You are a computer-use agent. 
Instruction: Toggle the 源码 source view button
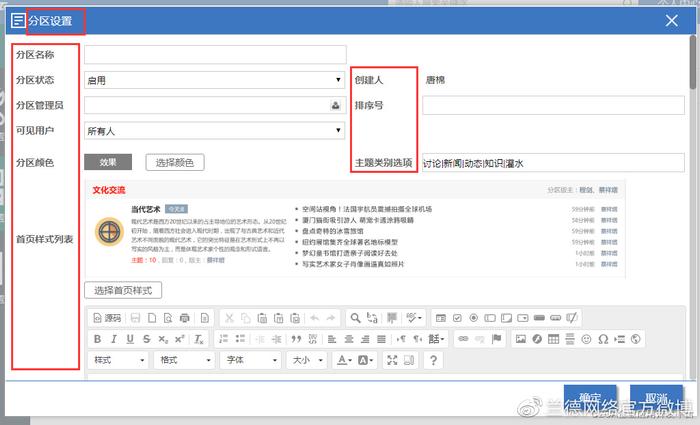click(x=107, y=318)
